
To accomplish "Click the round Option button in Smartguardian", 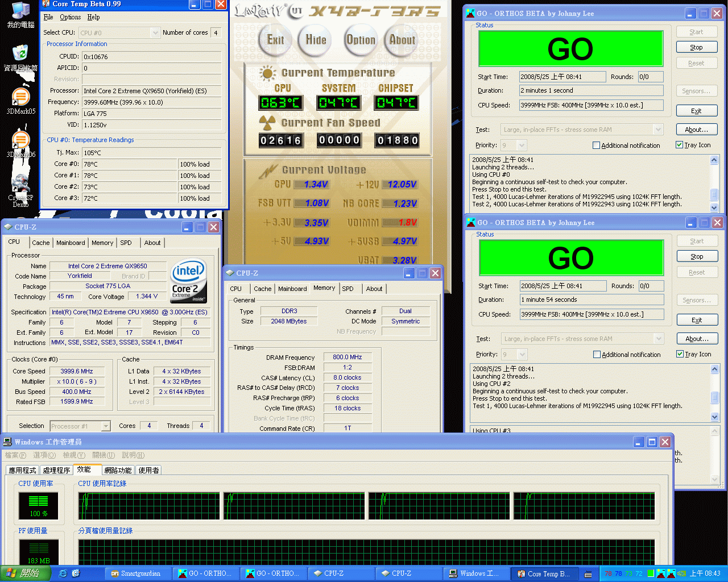I will coord(361,40).
